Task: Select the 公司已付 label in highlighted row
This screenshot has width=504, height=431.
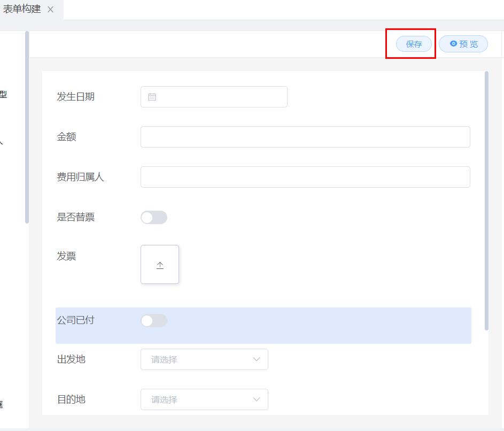Action: (75, 320)
